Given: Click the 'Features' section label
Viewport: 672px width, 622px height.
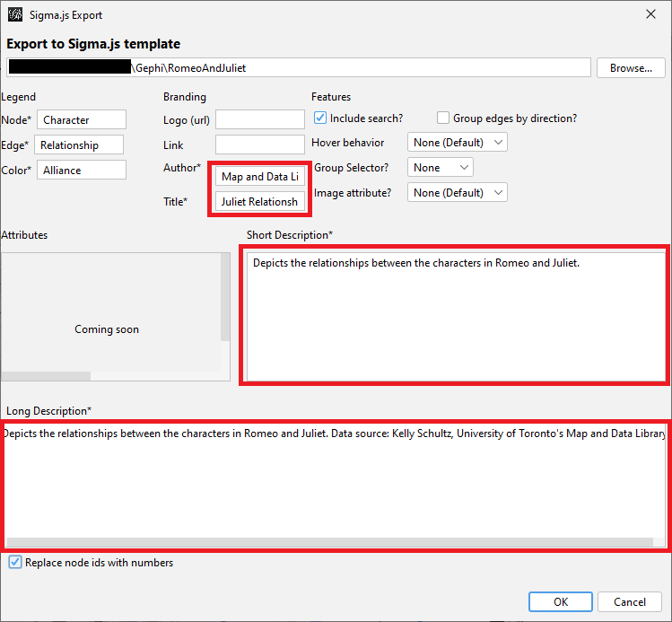Looking at the screenshot, I should pyautogui.click(x=331, y=97).
